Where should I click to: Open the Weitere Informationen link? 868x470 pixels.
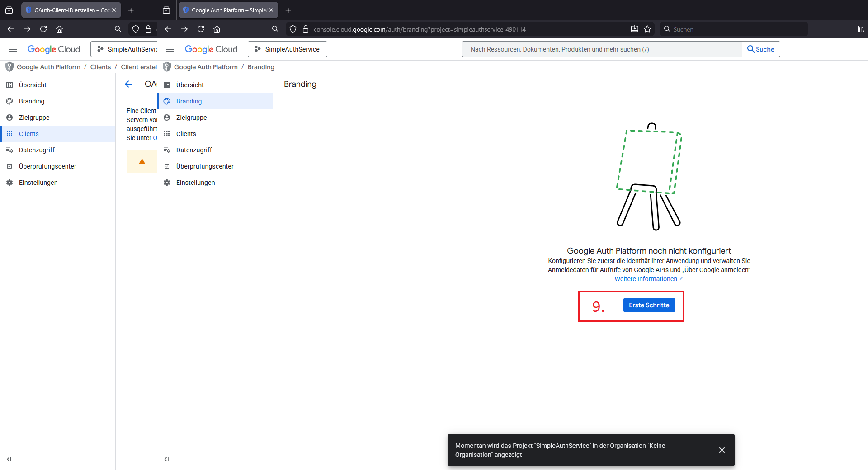649,279
